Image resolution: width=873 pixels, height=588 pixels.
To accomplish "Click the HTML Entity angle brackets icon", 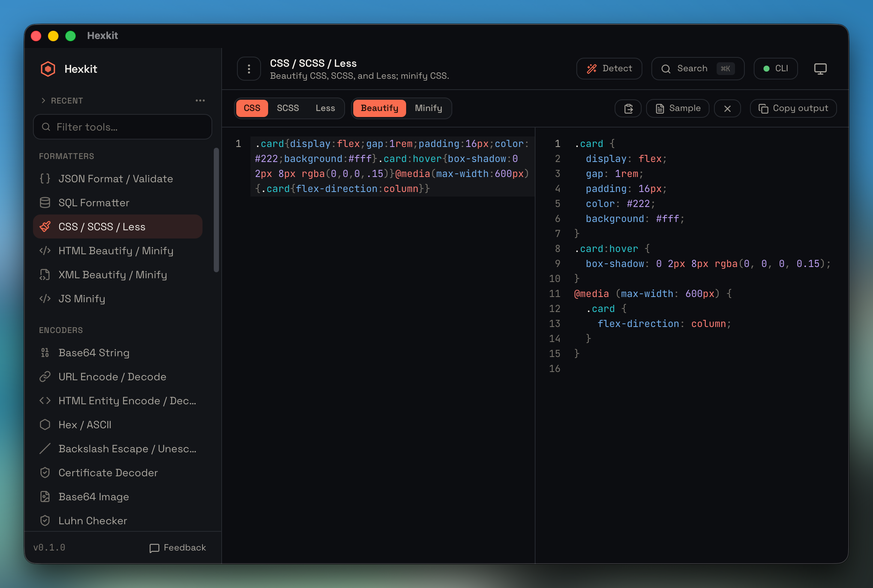I will pos(45,401).
